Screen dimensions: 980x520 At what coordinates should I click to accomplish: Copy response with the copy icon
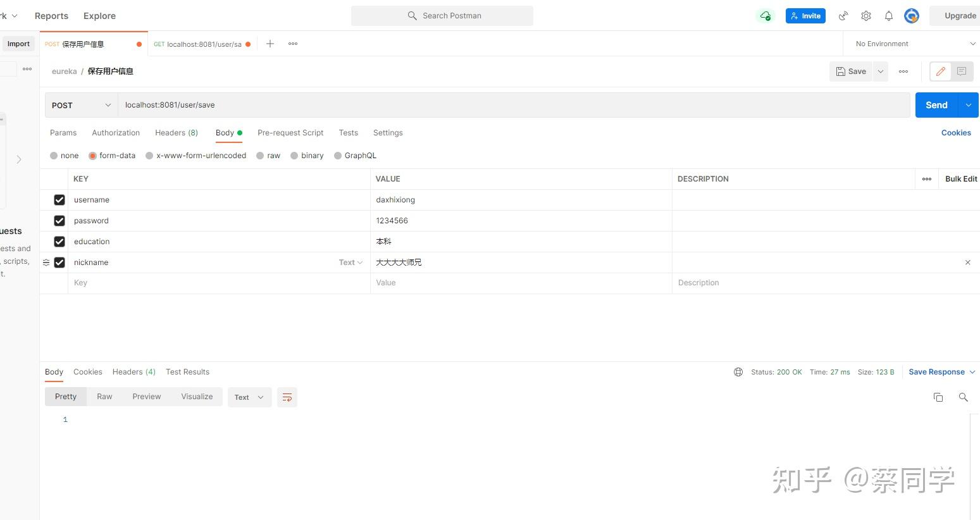[x=938, y=397]
